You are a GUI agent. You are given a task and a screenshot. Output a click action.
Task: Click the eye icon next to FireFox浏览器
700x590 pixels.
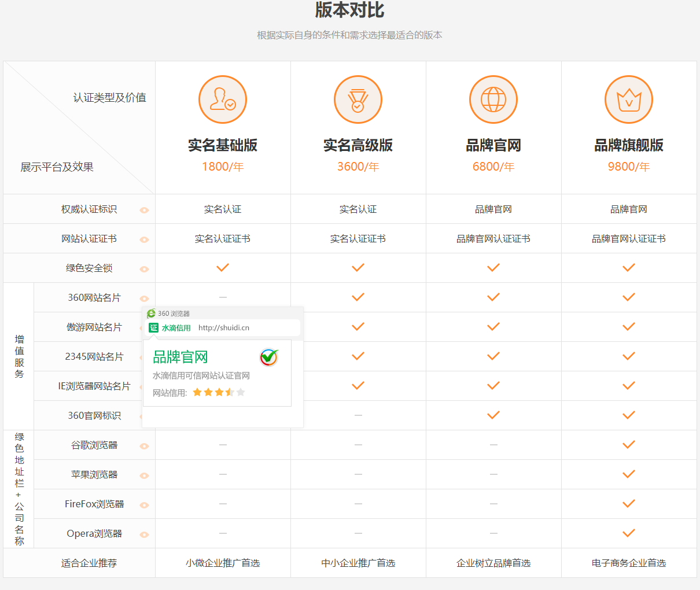144,505
